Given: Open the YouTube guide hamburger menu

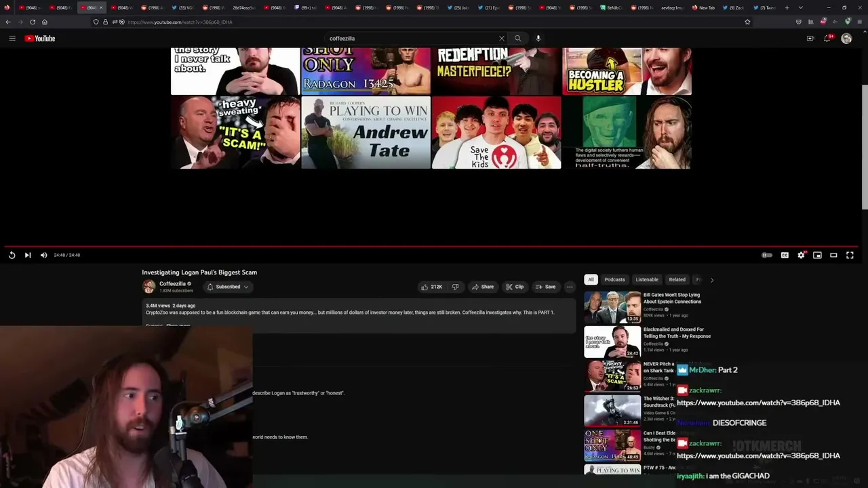Looking at the screenshot, I should [x=12, y=39].
